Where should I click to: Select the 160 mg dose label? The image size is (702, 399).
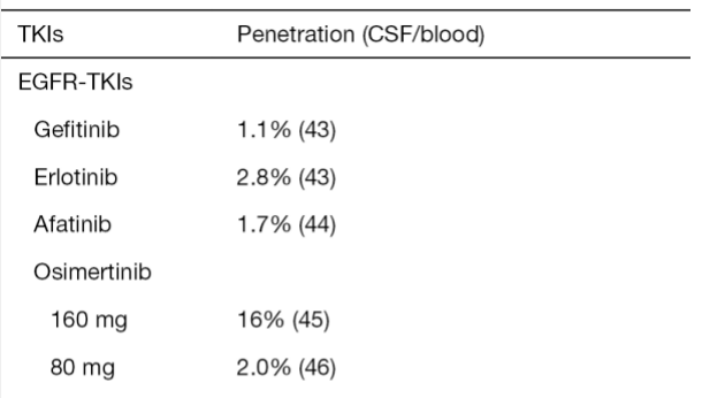[x=89, y=320]
